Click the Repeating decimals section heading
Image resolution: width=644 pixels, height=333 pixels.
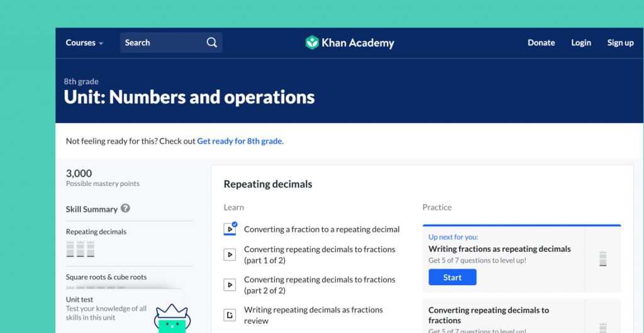click(268, 185)
